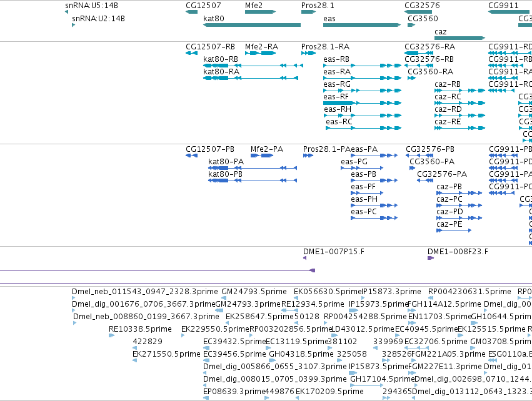Click the Dmel_neb_008860_0199_3667.3prime EST label
Screen dimensions: 532x401
(146, 317)
